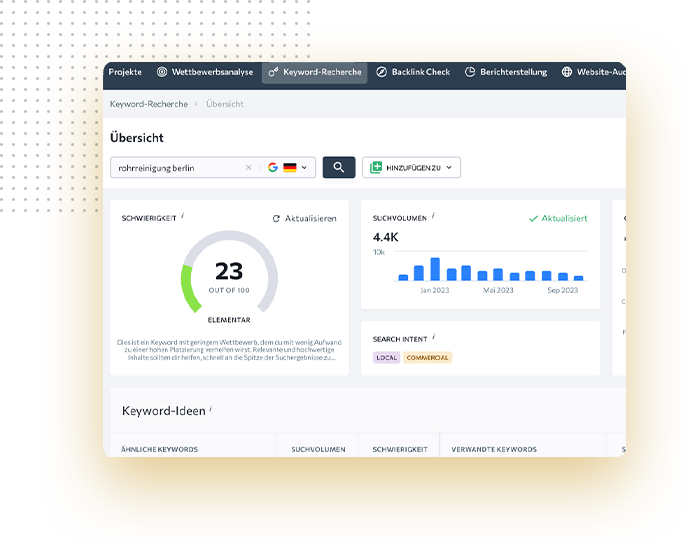The image size is (690, 547).
Task: Click the green plus icon on Hinzufügen zu
Action: (x=376, y=168)
